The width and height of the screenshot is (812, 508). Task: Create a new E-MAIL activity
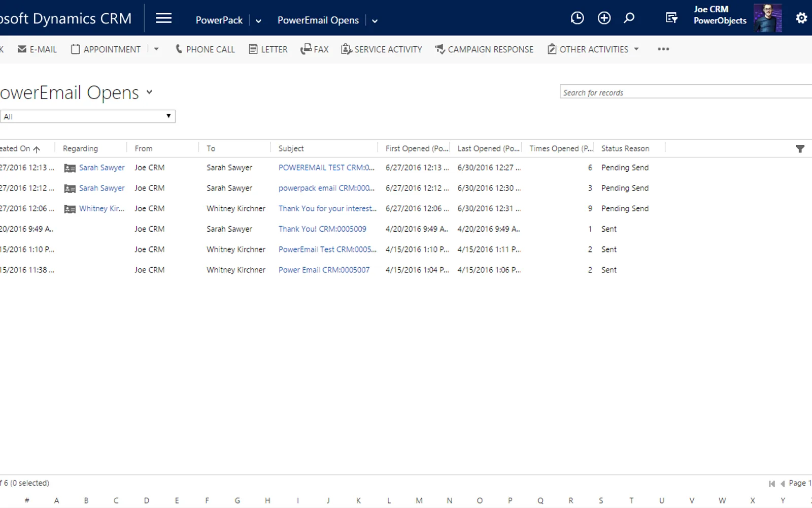click(37, 49)
